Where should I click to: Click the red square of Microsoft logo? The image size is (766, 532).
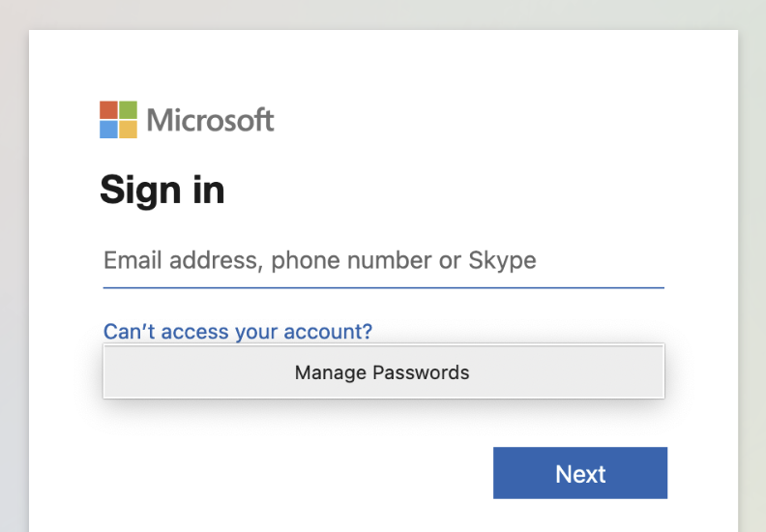tap(108, 109)
